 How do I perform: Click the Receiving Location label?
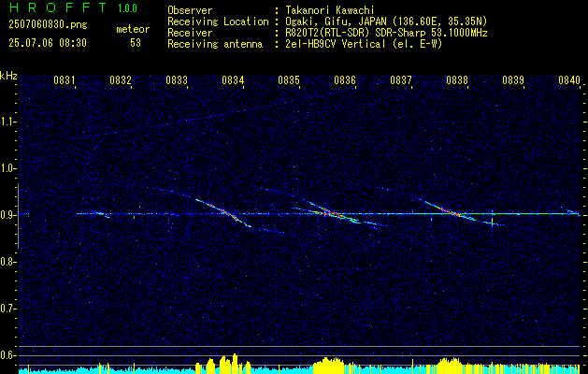pyautogui.click(x=218, y=22)
